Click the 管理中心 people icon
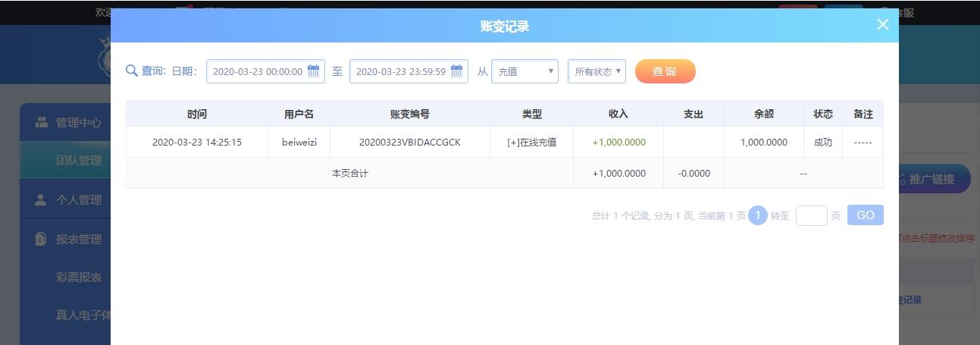Viewport: 980px width, 345px height. 42,122
